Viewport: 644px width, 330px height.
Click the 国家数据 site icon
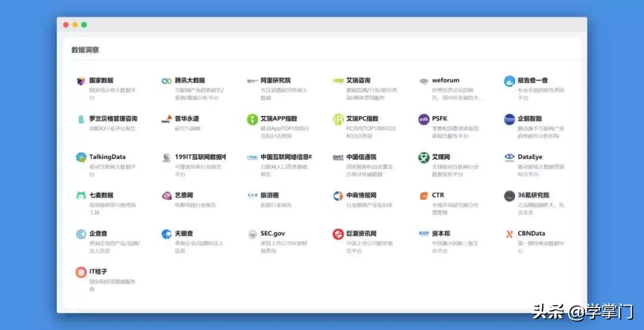pyautogui.click(x=81, y=81)
